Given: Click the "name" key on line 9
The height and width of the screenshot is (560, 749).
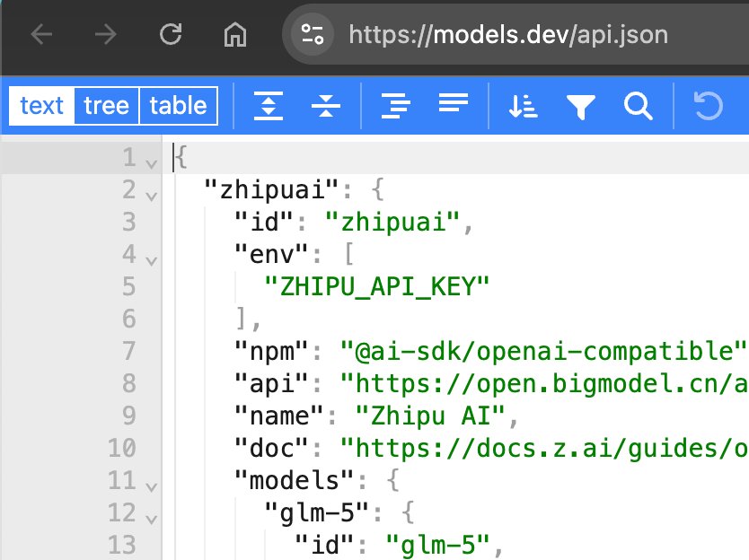Looking at the screenshot, I should [279, 416].
